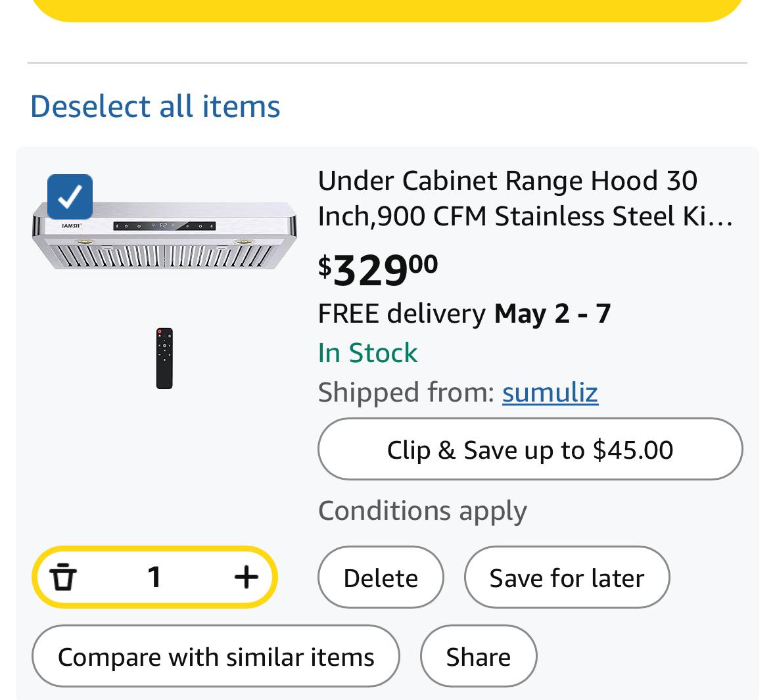The image size is (775, 700).
Task: Clip the coupon to save up to $45.00
Action: [x=530, y=450]
